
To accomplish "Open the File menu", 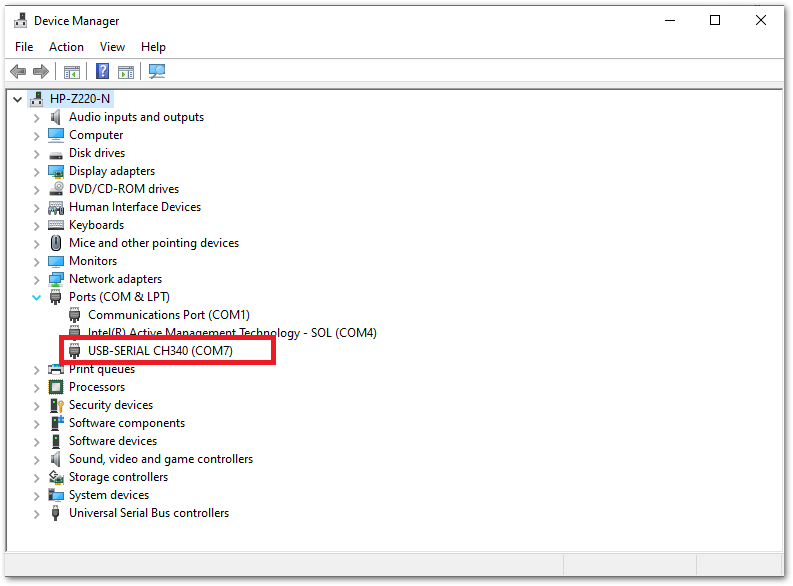I will (x=24, y=47).
